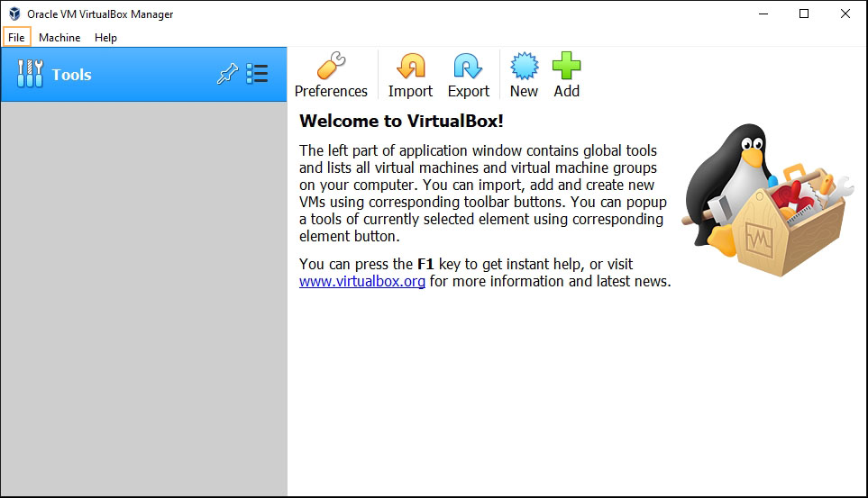Visit the www.virtualbox.org link
The height and width of the screenshot is (498, 868).
point(362,281)
